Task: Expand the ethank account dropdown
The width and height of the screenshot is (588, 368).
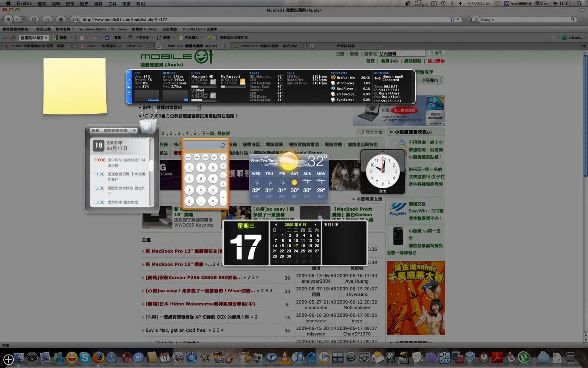Action: 586,38
